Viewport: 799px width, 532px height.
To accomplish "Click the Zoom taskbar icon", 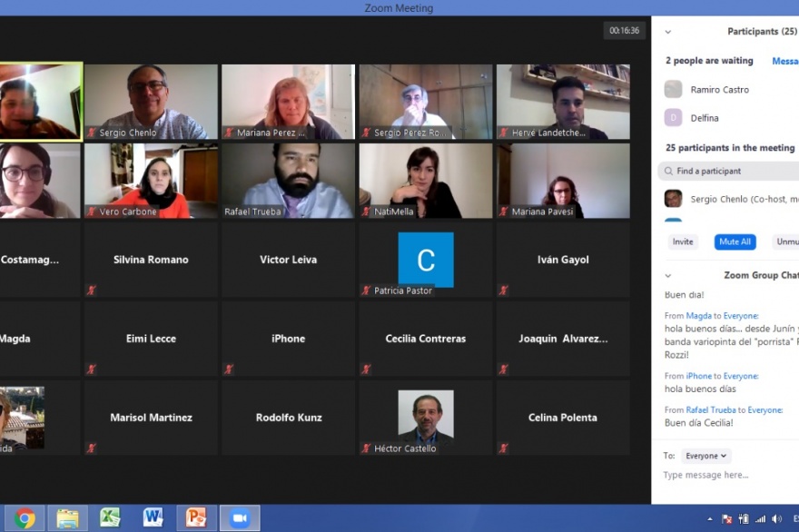I will point(240,518).
